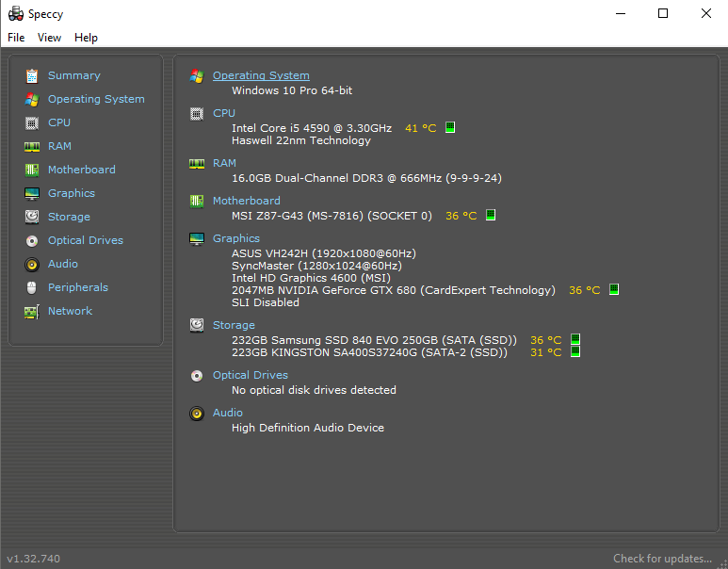Viewport: 728px width, 569px height.
Task: Click the Audio speaker icon in sidebar
Action: [32, 264]
